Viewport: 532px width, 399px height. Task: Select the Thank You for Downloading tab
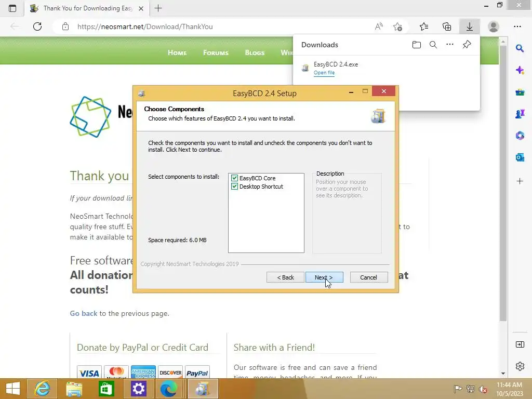point(87,8)
